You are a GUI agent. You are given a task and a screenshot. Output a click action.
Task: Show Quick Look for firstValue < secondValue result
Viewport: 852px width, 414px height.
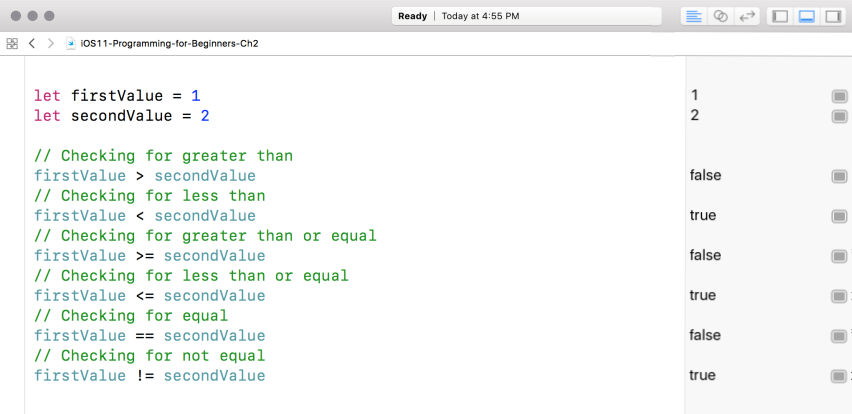[x=840, y=217]
